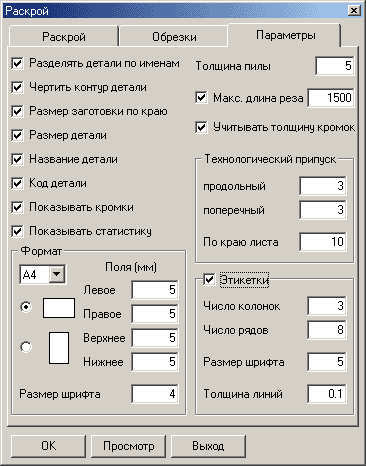
Task: Choose the portrait orientation radio button
Action: click(x=26, y=347)
